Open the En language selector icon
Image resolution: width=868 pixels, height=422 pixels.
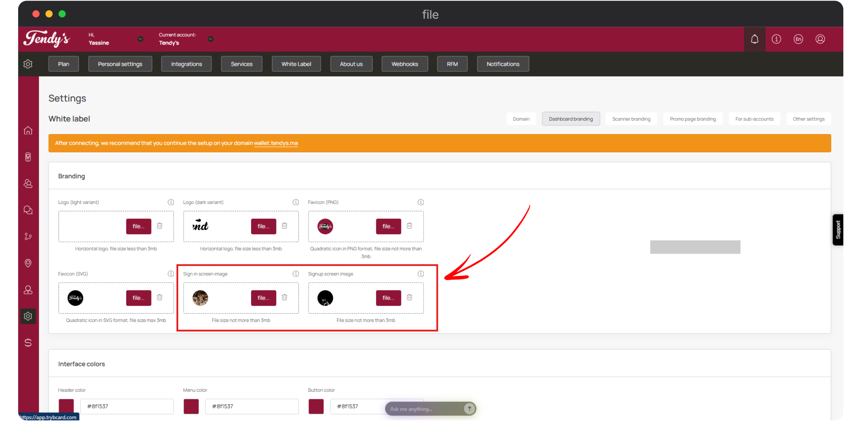coord(798,39)
